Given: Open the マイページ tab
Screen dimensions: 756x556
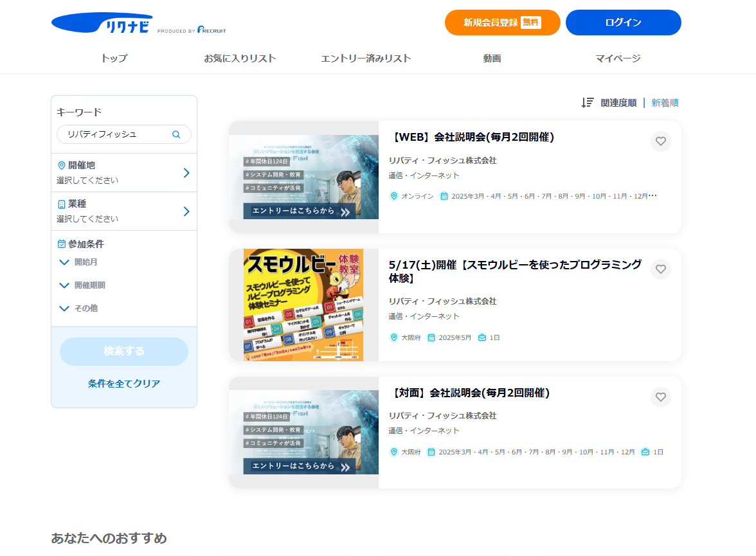Looking at the screenshot, I should (x=618, y=58).
